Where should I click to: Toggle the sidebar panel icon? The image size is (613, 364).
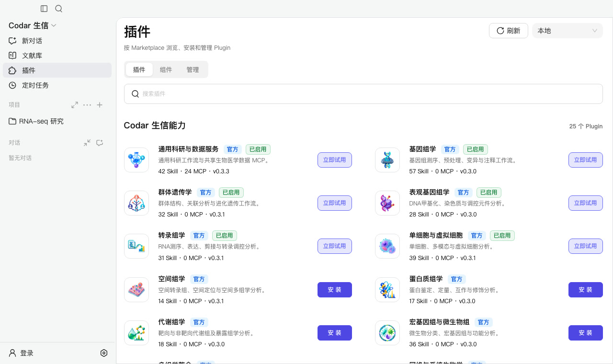tap(44, 9)
